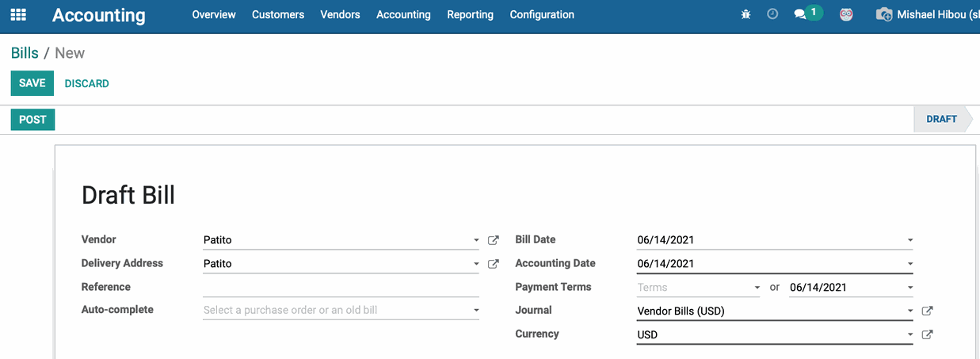
Task: Click the SAVE button
Action: tap(32, 83)
